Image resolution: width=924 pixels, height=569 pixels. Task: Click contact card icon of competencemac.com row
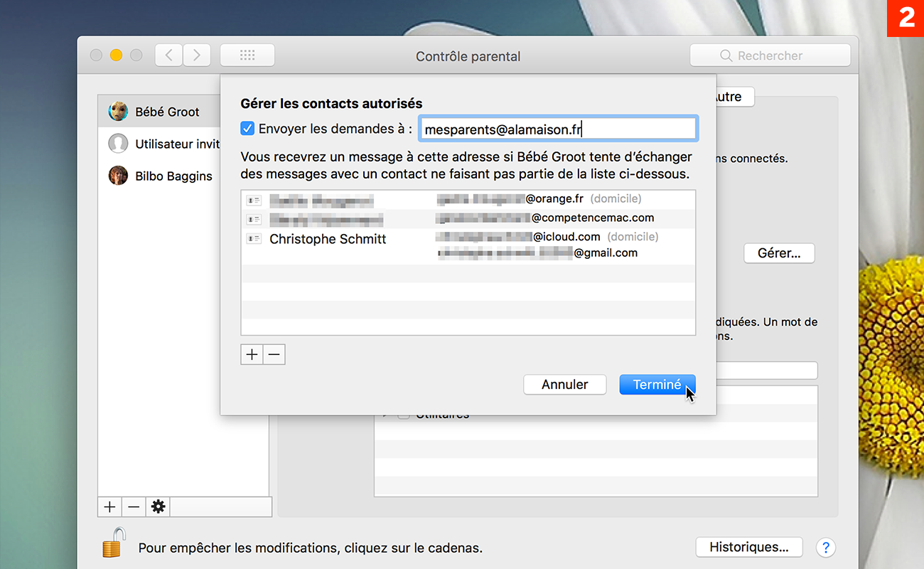tap(254, 220)
